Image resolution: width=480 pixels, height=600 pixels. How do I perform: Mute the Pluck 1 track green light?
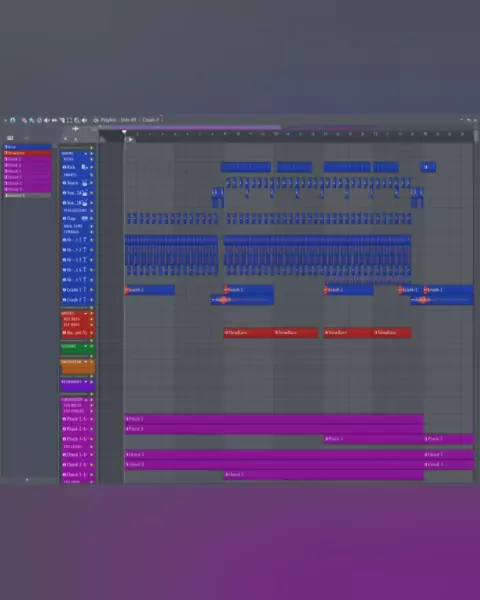92,419
